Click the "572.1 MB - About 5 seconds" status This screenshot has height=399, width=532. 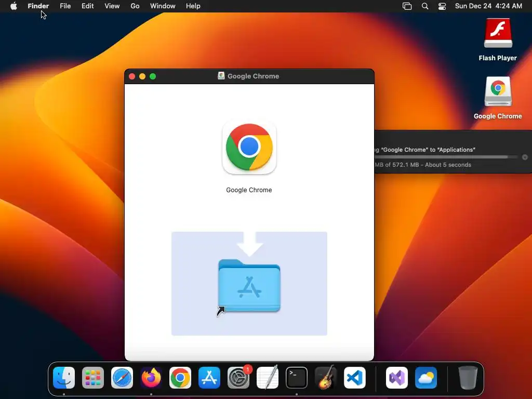pos(432,165)
